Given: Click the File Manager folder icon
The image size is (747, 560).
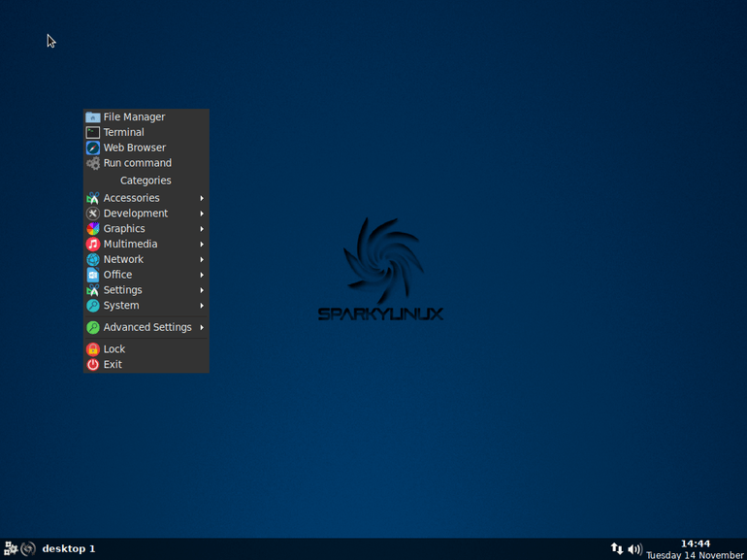Looking at the screenshot, I should tap(93, 117).
